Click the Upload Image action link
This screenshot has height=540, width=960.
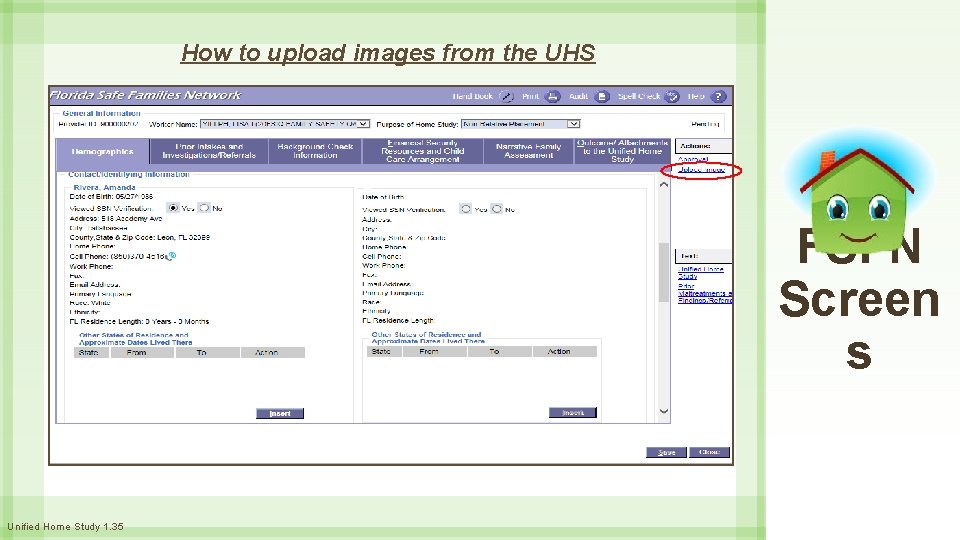coord(702,170)
